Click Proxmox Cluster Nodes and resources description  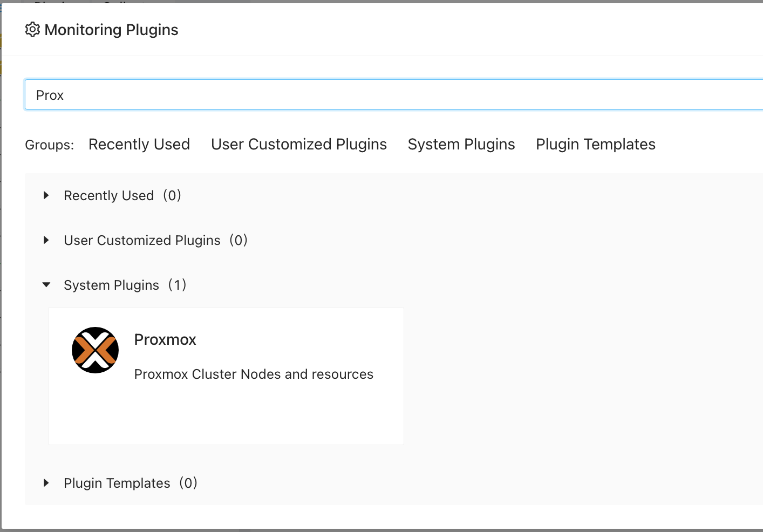[x=254, y=374]
